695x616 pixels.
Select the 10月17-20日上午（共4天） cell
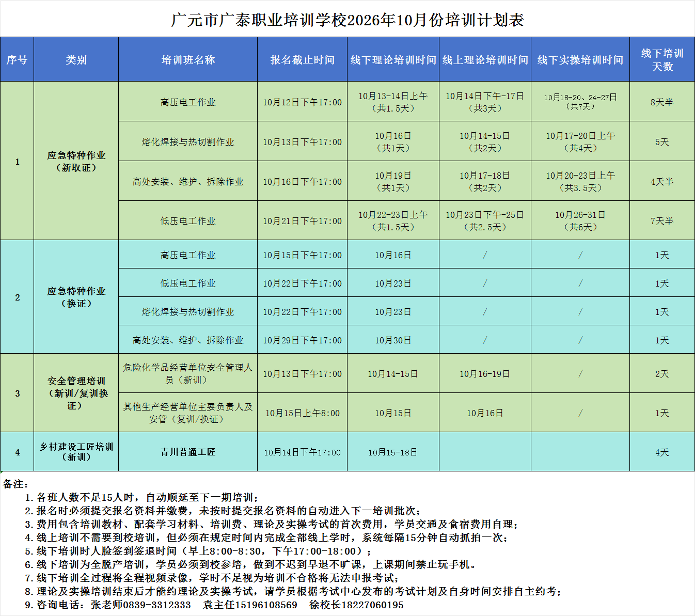(x=580, y=141)
